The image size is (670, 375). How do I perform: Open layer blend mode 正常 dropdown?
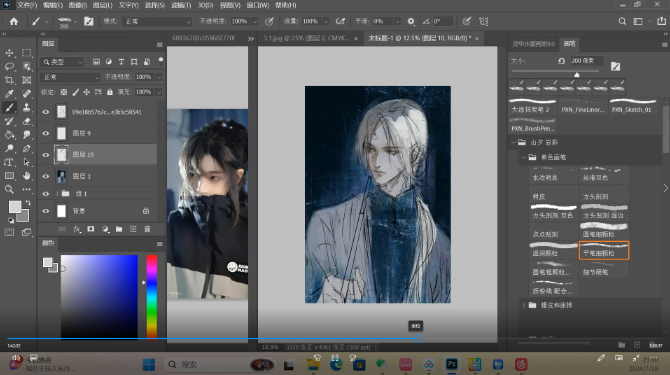point(71,77)
